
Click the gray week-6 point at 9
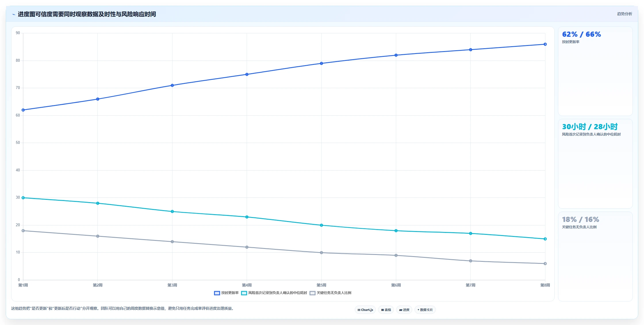click(x=396, y=255)
